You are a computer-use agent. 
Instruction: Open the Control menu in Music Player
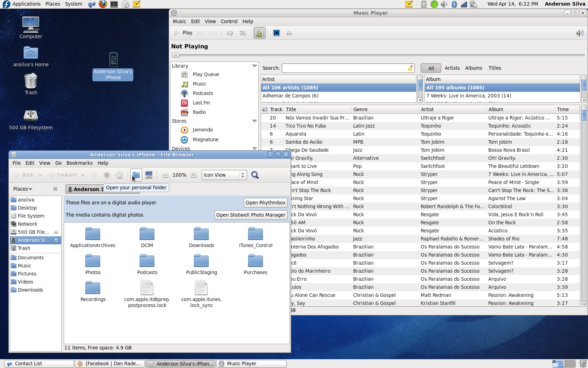pos(229,21)
